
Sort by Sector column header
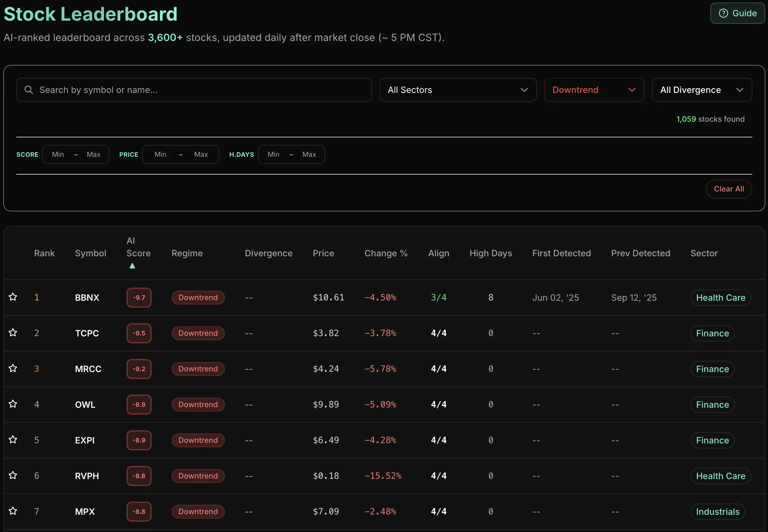[704, 253]
